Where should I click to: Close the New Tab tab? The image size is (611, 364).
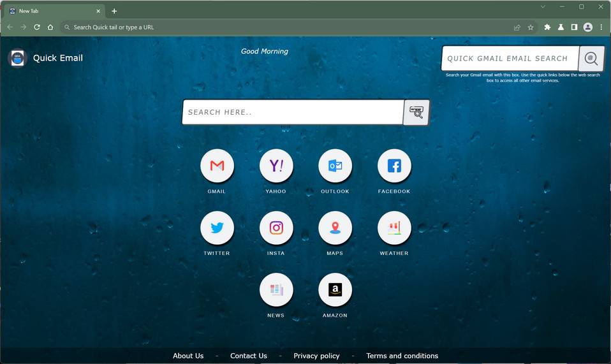[98, 11]
